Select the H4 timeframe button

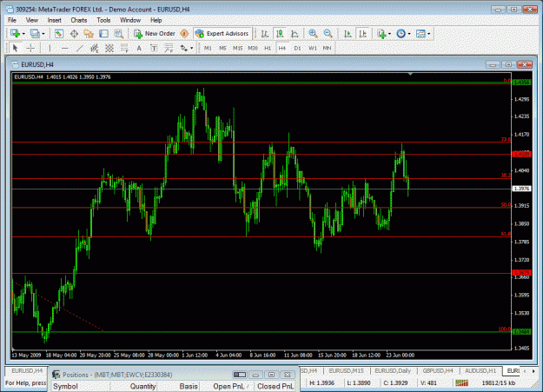(282, 48)
